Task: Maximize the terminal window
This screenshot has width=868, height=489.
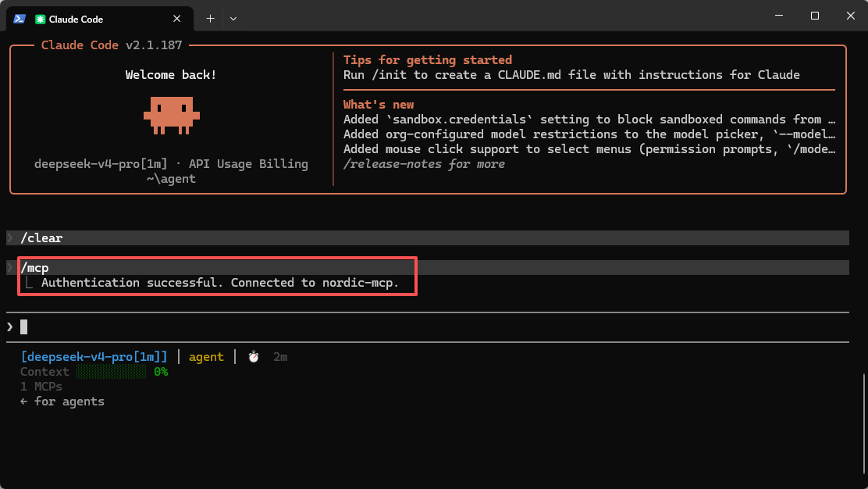Action: (x=815, y=16)
